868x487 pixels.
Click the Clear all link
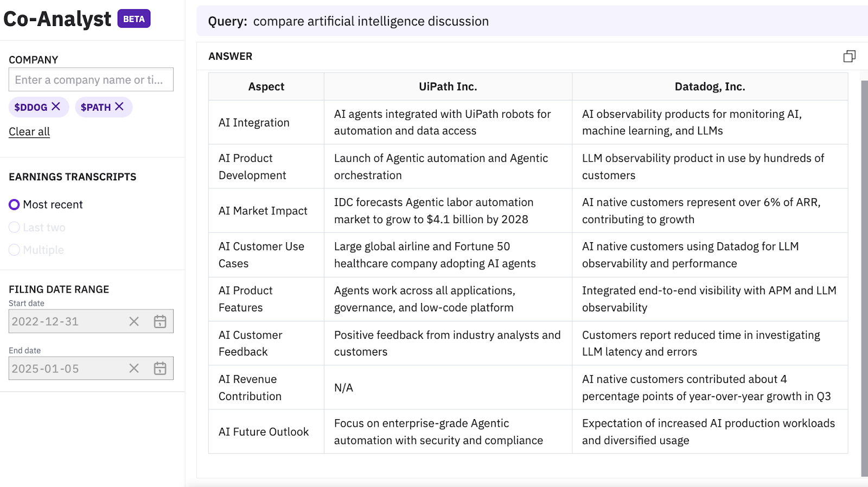tap(29, 131)
